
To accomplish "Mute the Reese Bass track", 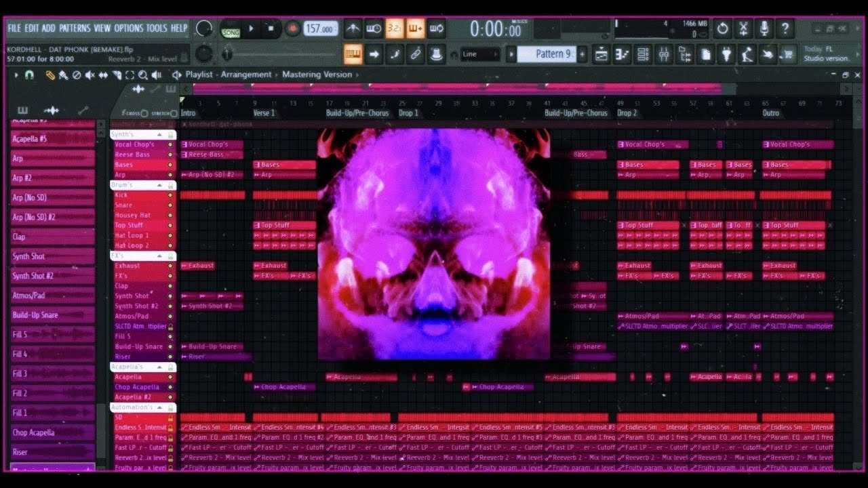I will [170, 155].
